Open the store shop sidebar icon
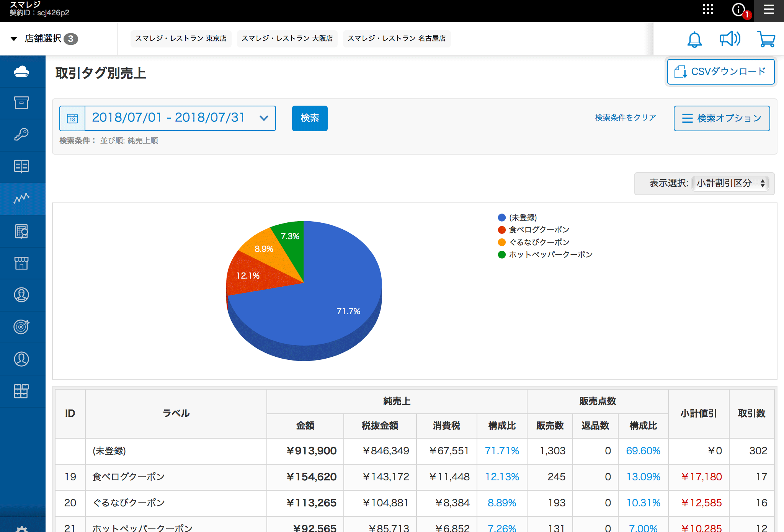The height and width of the screenshot is (532, 784). coord(21,263)
